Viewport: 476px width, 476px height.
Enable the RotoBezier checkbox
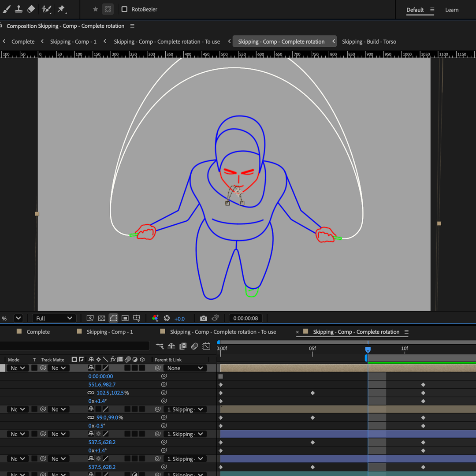pos(124,9)
